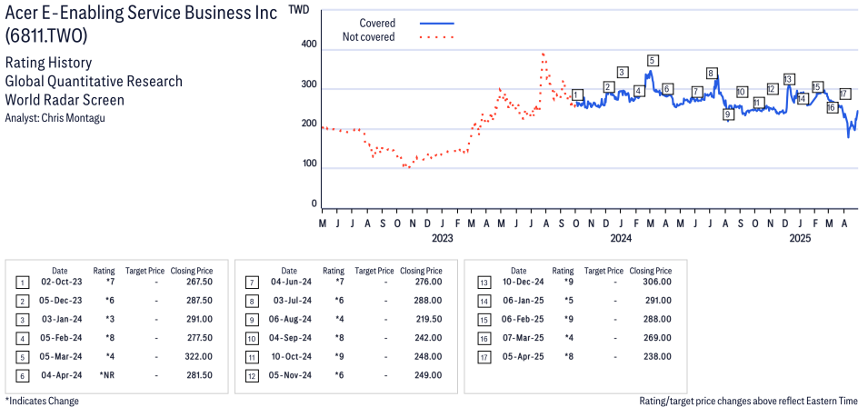Click chart marker 13 on the chart
The width and height of the screenshot is (868, 407).
(x=789, y=79)
